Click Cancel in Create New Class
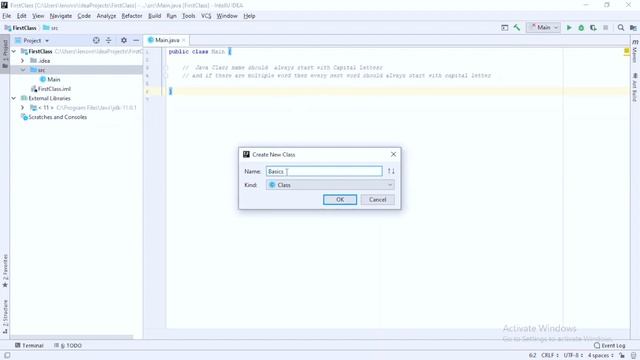 pos(378,200)
